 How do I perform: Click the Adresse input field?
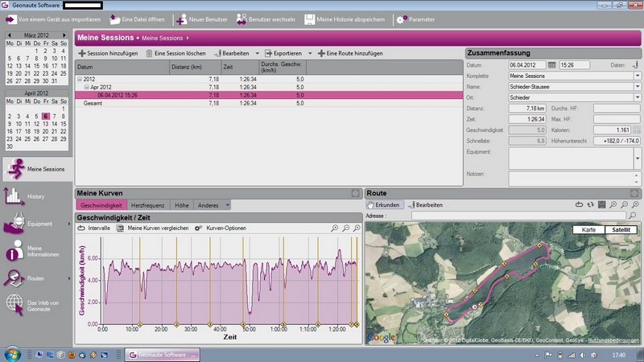[518, 216]
